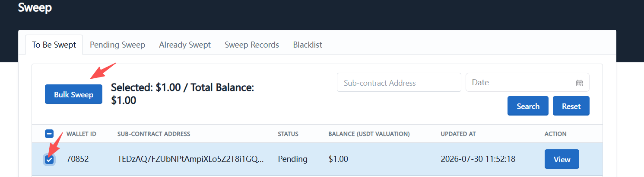
Task: Click the truncated sub-contract address TEDzAQ7...
Action: click(x=190, y=159)
